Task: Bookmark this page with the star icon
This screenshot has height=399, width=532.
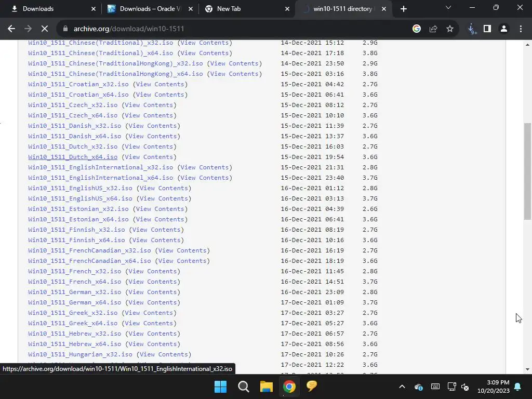Action: pyautogui.click(x=450, y=29)
